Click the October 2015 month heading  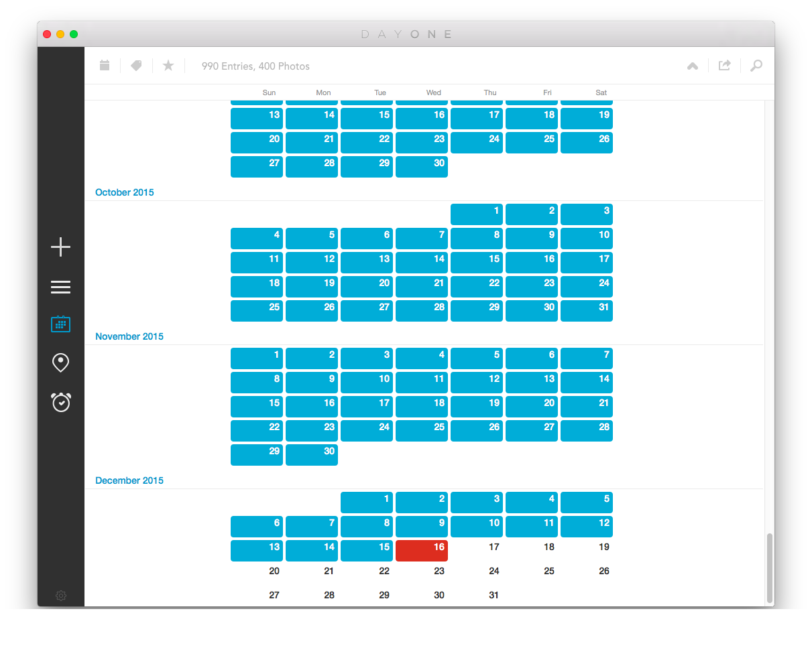click(x=125, y=192)
